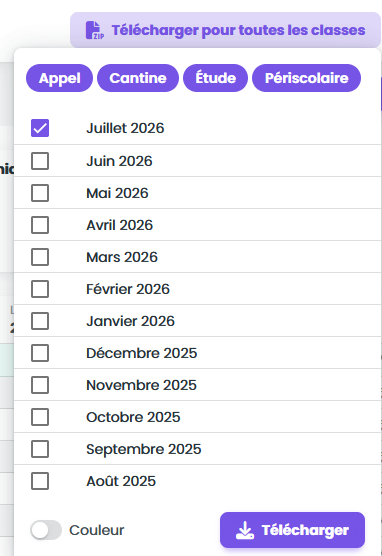Select the Avril 2026 checkbox
The width and height of the screenshot is (382, 556).
click(40, 225)
